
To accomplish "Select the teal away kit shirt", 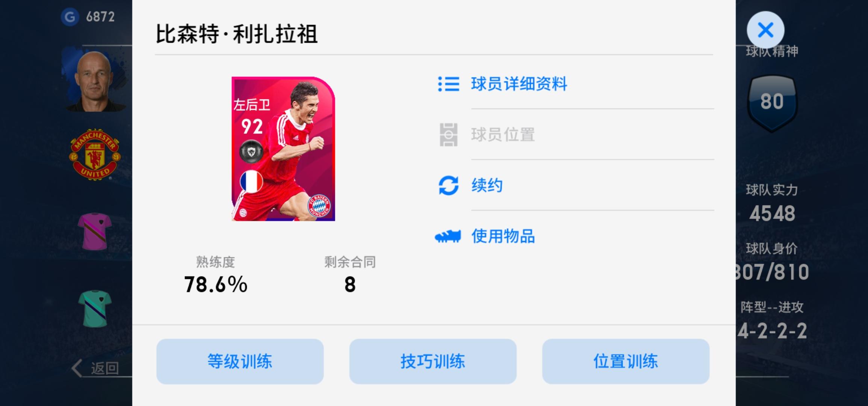I will pos(95,308).
